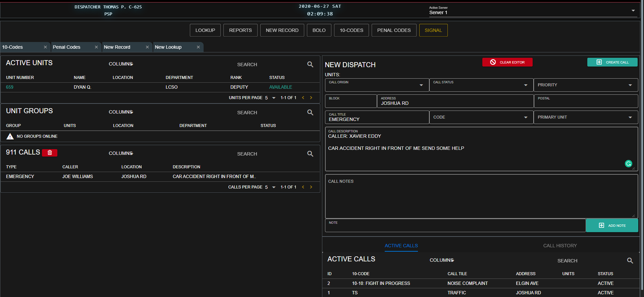Go to previous page of 911 calls
This screenshot has height=297, width=644.
click(x=303, y=187)
